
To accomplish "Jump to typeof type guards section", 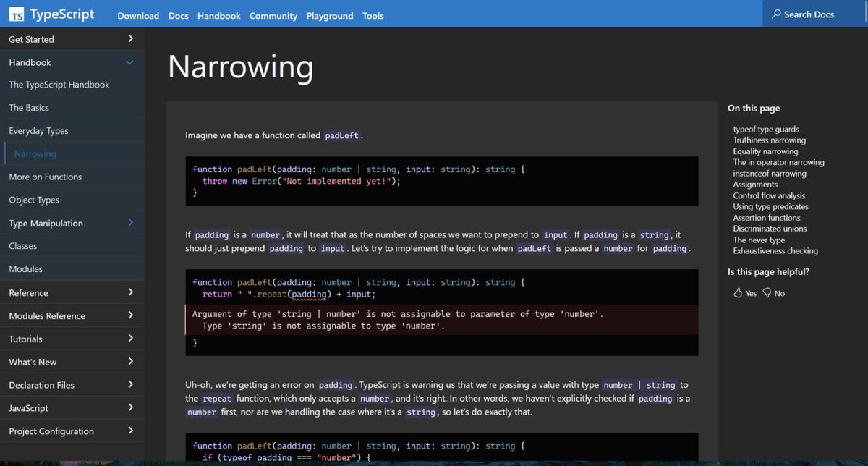I will tap(766, 130).
